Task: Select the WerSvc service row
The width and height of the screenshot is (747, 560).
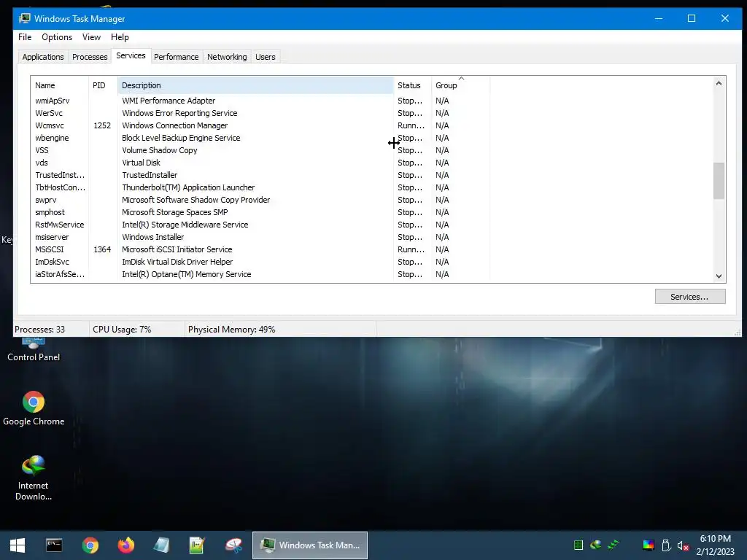Action: (260, 113)
